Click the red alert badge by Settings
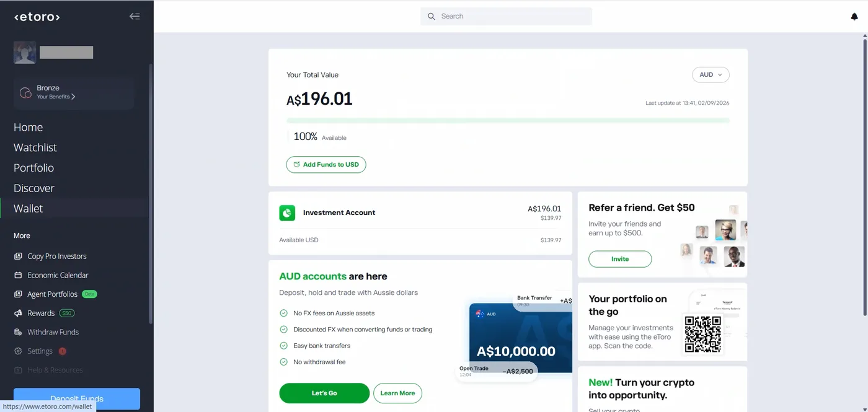This screenshot has height=412, width=868. [x=62, y=351]
